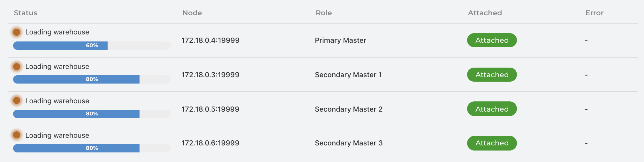
Task: Click the Attached badge for Secondary Master 2
Action: (492, 109)
